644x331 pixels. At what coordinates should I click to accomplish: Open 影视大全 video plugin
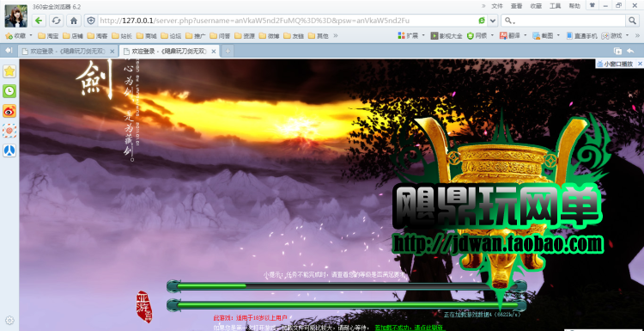pos(447,36)
